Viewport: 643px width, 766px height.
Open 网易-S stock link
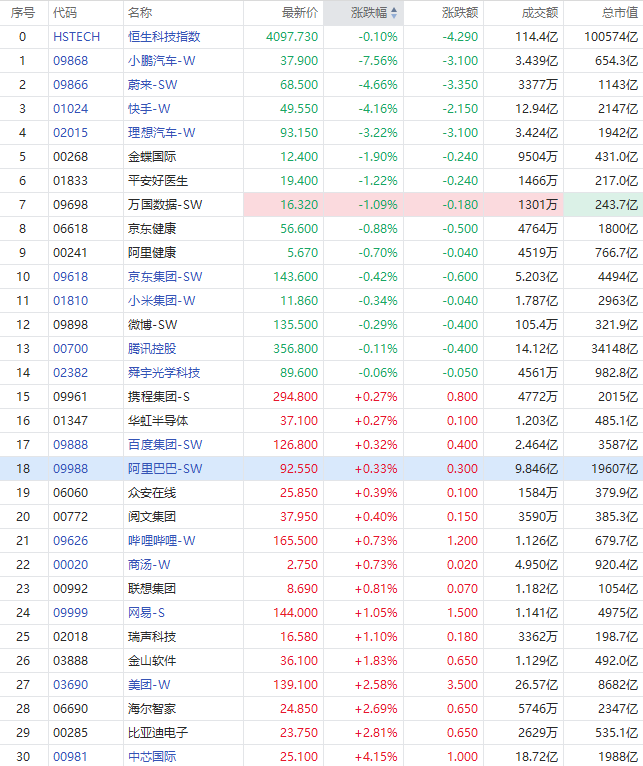tap(146, 612)
